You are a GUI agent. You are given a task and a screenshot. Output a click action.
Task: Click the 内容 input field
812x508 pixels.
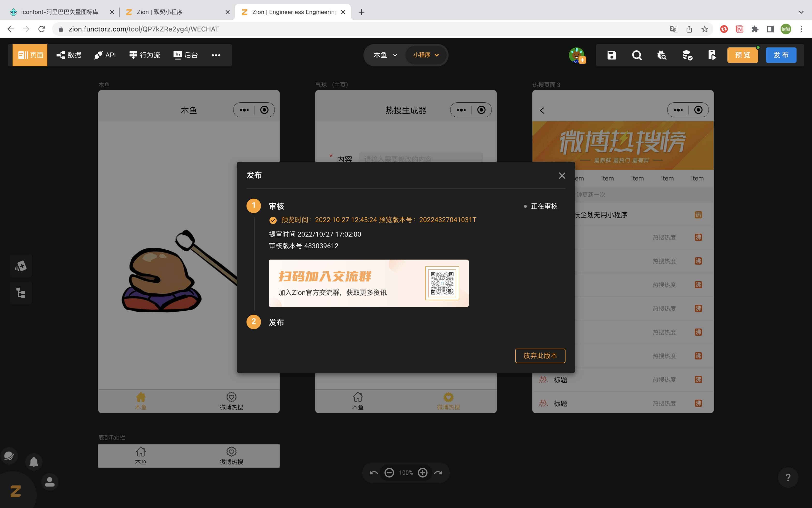[421, 159]
